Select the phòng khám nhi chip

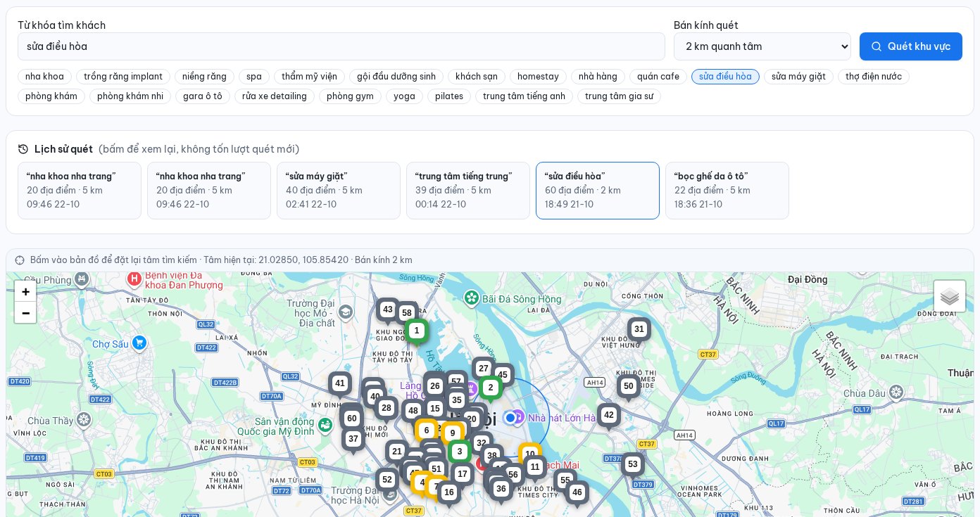click(130, 96)
